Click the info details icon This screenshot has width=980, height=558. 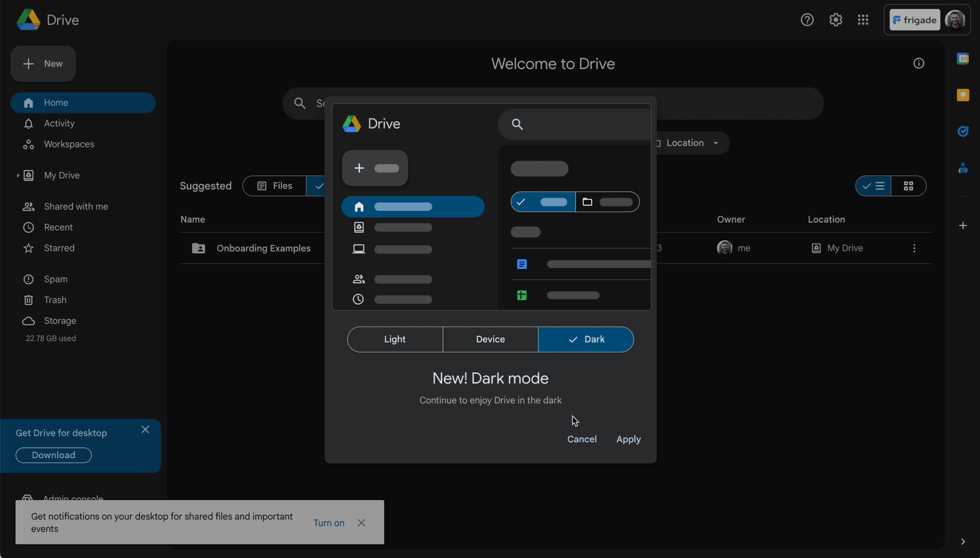919,63
